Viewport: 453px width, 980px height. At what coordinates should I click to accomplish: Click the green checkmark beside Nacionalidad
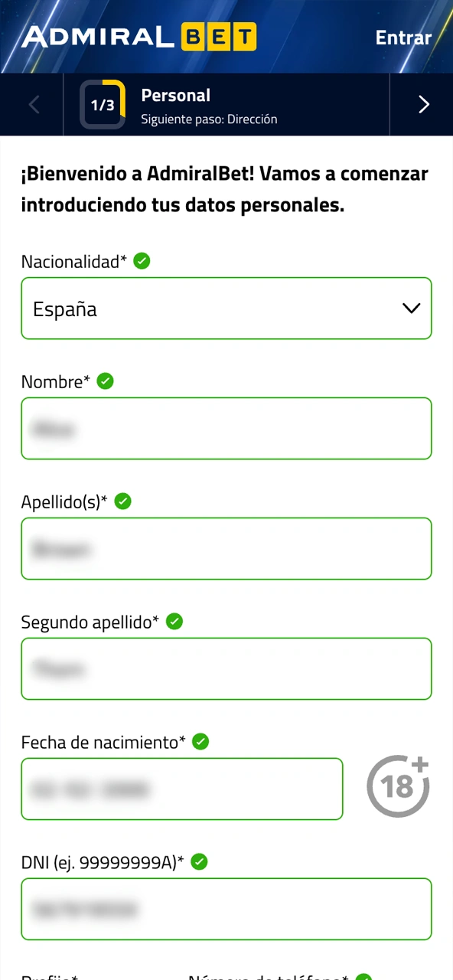click(x=142, y=261)
